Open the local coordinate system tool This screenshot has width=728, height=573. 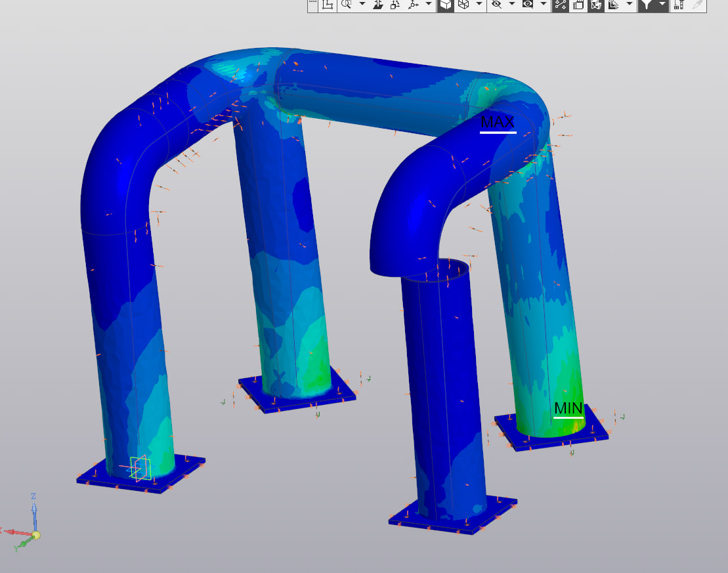pos(328,5)
